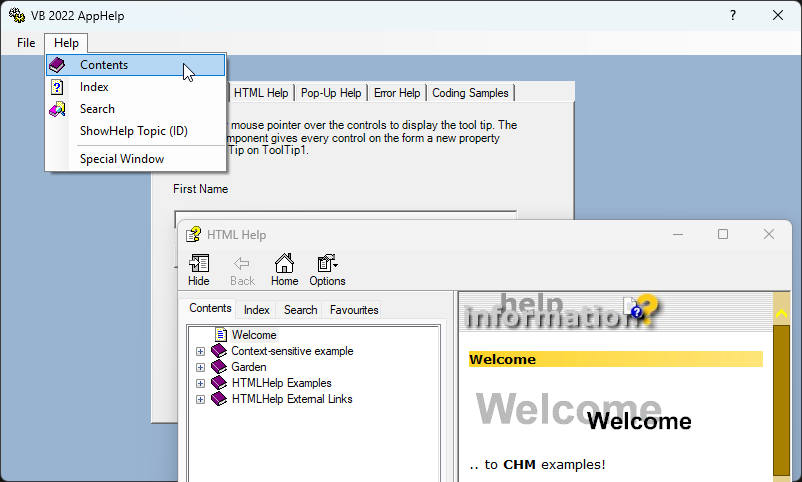Click the magnifier icon beside Search menu item

point(57,109)
